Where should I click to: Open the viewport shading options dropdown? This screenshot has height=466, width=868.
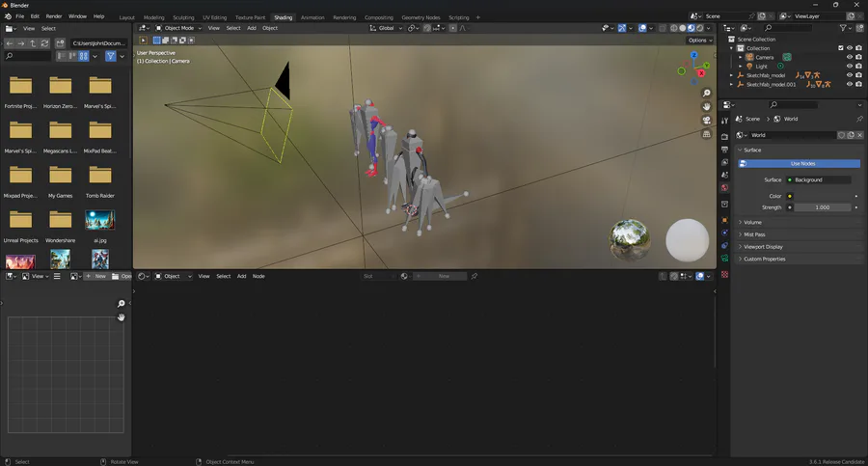coord(709,28)
